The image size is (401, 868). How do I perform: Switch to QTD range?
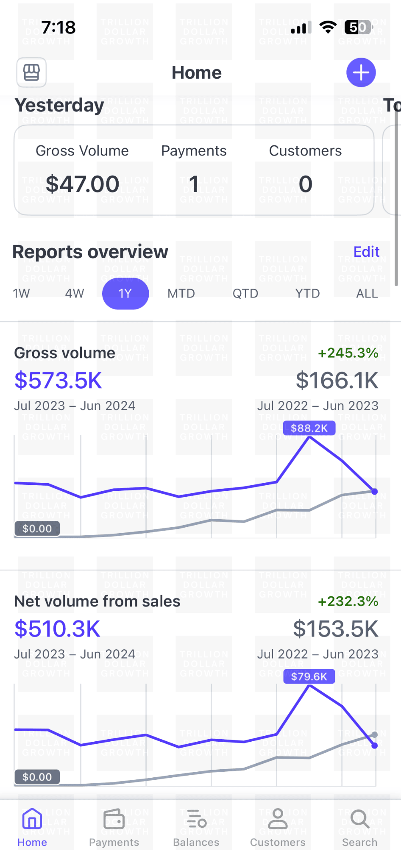point(245,293)
